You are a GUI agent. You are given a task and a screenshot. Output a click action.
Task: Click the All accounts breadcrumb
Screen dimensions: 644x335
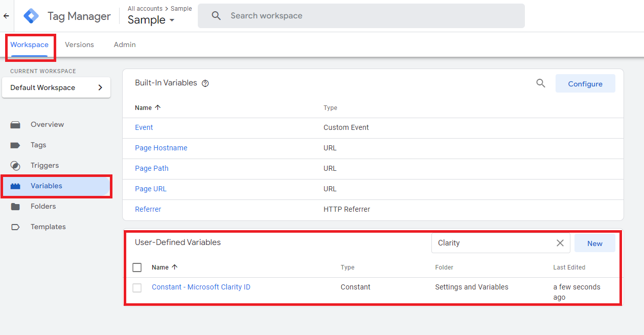point(145,8)
